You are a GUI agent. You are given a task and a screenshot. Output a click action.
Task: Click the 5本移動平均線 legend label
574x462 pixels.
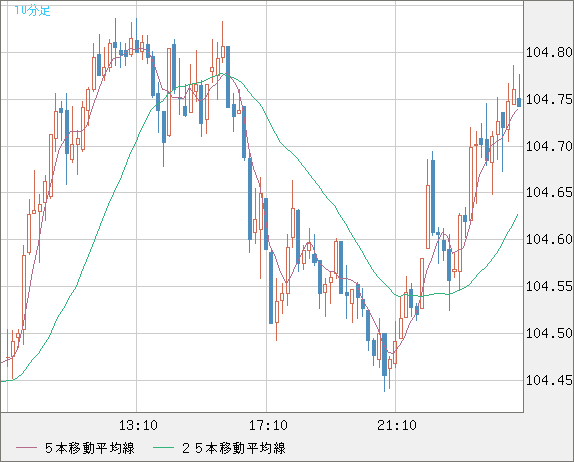pyautogui.click(x=90, y=448)
